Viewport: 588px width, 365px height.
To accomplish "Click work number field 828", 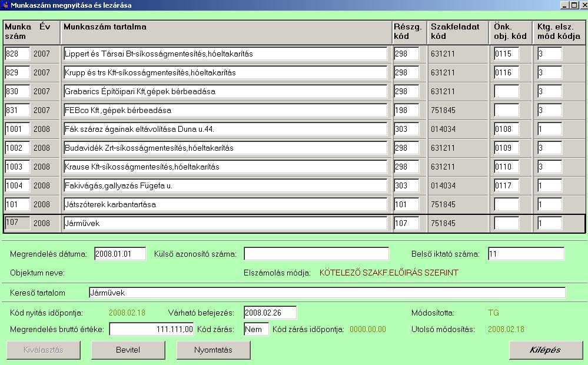I will pos(17,54).
